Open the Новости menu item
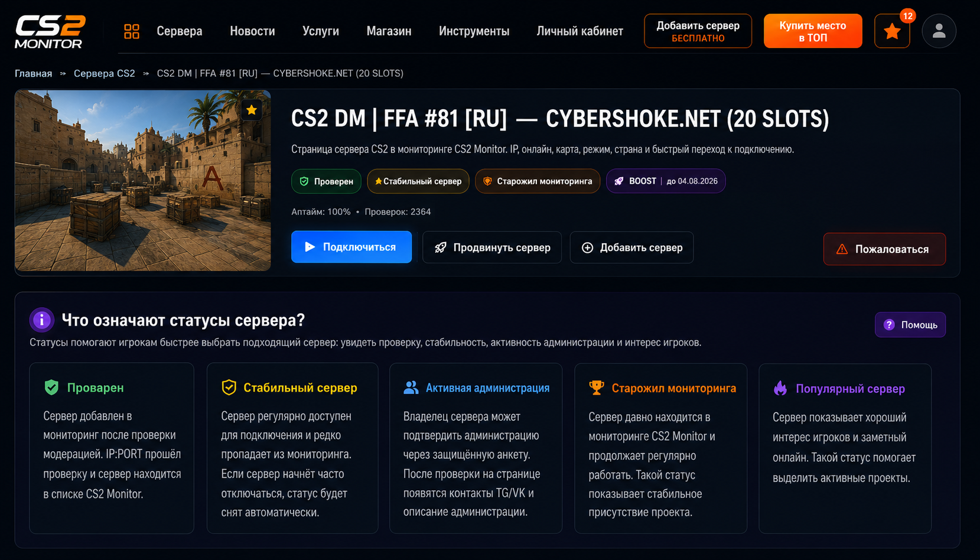Viewport: 980px width, 560px height. [x=252, y=31]
